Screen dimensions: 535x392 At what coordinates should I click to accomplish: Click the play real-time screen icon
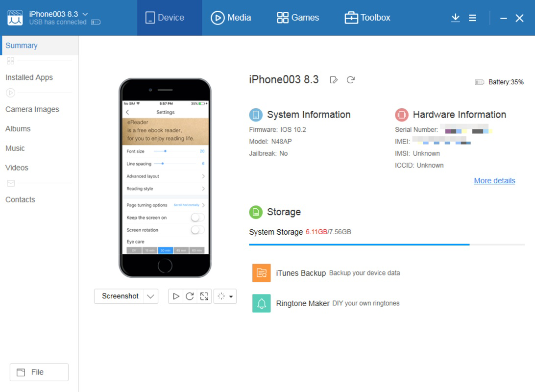(x=176, y=296)
